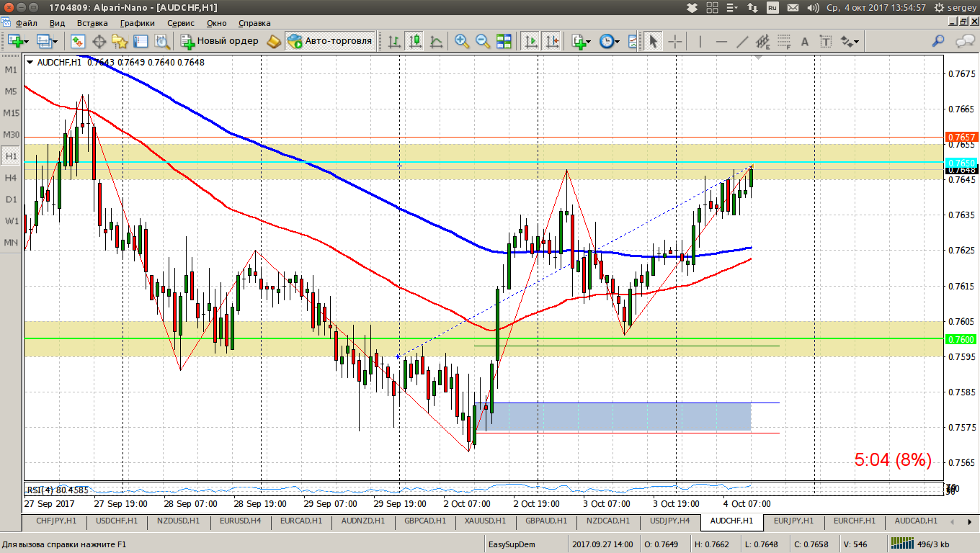Viewport: 980px width, 553px height.
Task: Select the text tool A
Action: [805, 41]
